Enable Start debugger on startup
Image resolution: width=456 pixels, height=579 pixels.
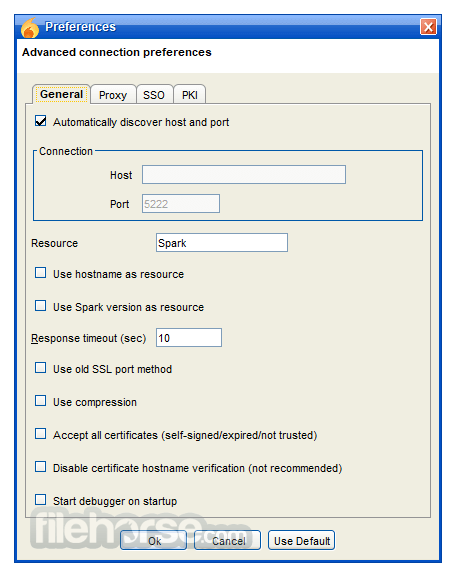(x=41, y=500)
